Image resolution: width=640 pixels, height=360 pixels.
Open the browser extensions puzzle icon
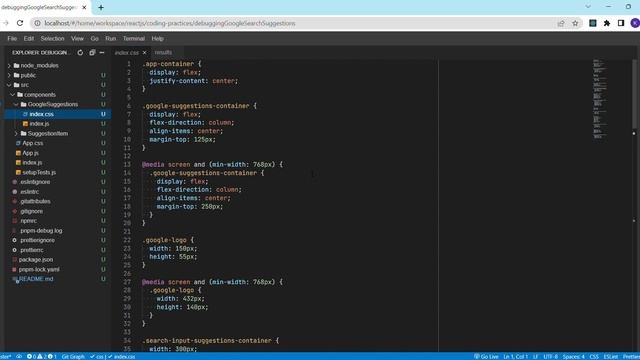point(607,23)
